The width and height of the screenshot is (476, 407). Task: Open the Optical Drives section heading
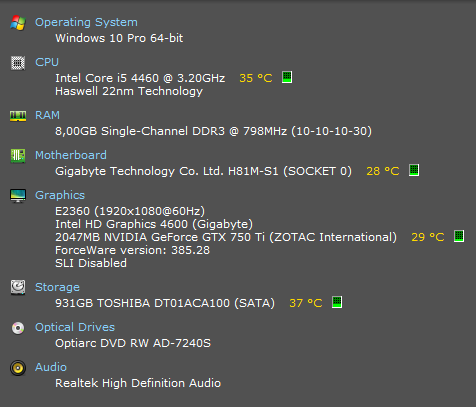click(x=75, y=327)
